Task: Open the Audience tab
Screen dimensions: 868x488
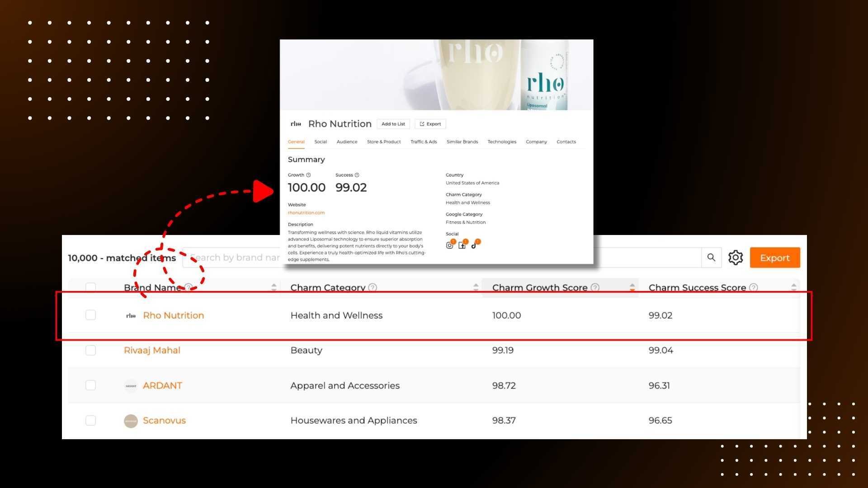Action: pyautogui.click(x=347, y=142)
